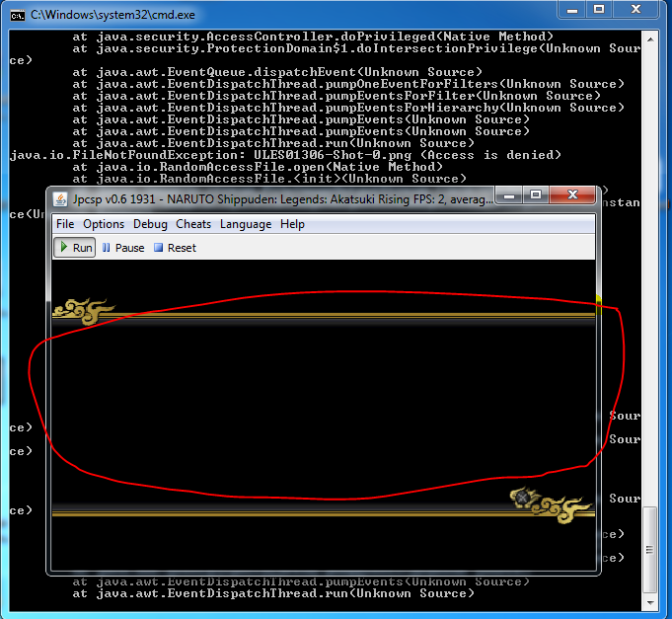Expand the Language menu
This screenshot has width=672, height=619.
click(246, 224)
